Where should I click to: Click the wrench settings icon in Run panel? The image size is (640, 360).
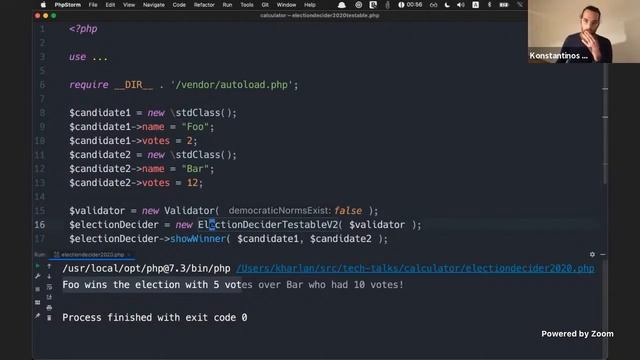click(38, 276)
